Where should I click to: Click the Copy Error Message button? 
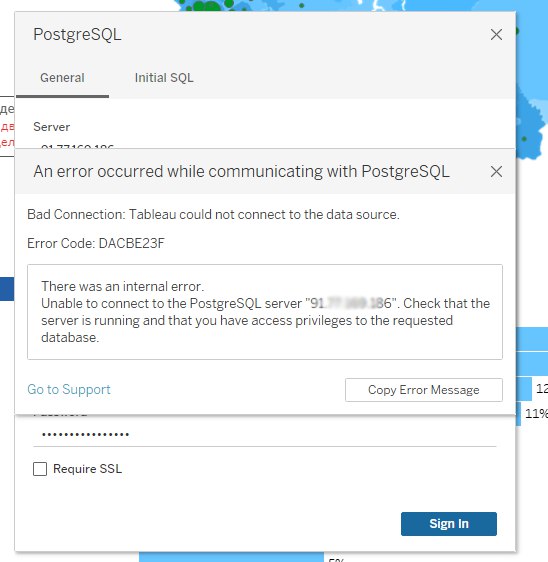424,390
